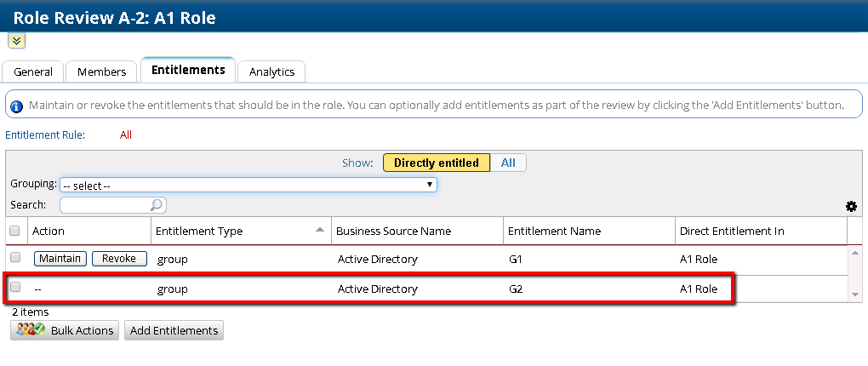The image size is (868, 366).
Task: Open the Grouping dropdown
Action: coord(248,185)
